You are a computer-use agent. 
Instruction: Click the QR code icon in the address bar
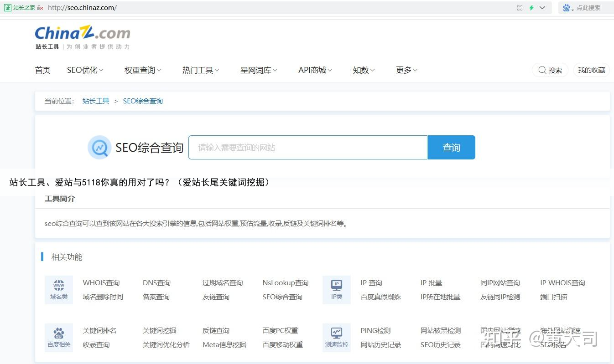(520, 7)
